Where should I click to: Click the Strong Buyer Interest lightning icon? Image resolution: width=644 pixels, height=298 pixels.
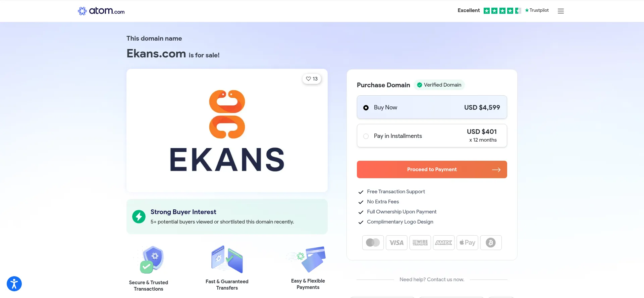[x=139, y=216]
